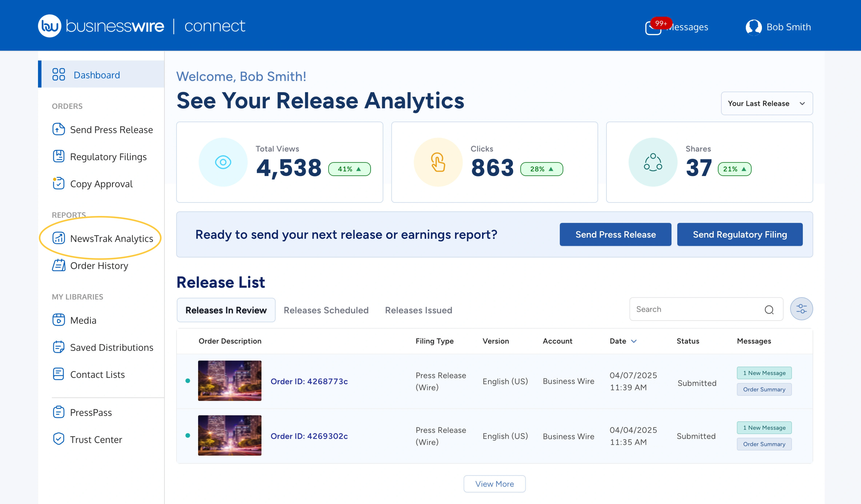Open the release list filter settings icon
Viewport: 861px width, 504px height.
(x=801, y=309)
